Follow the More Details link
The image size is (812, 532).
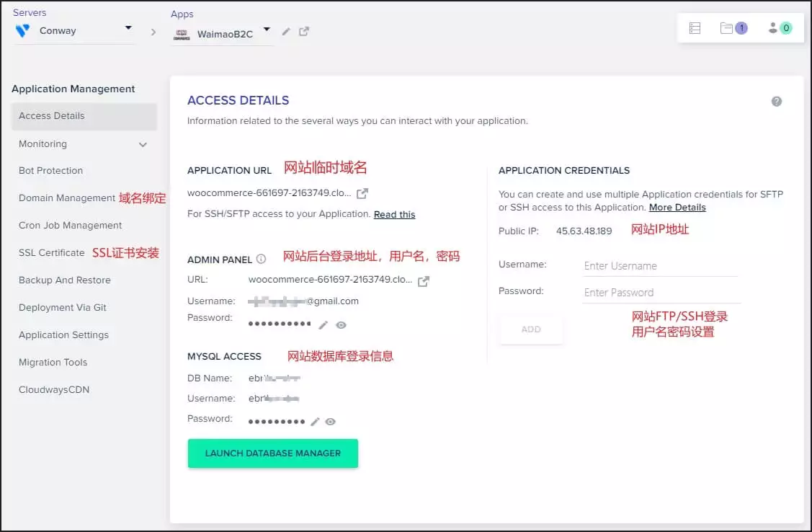[677, 208]
